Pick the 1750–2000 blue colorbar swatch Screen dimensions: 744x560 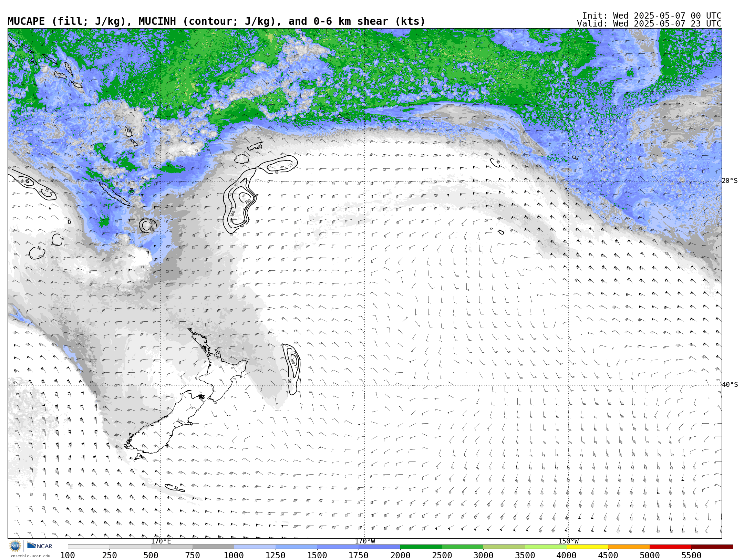379,547
